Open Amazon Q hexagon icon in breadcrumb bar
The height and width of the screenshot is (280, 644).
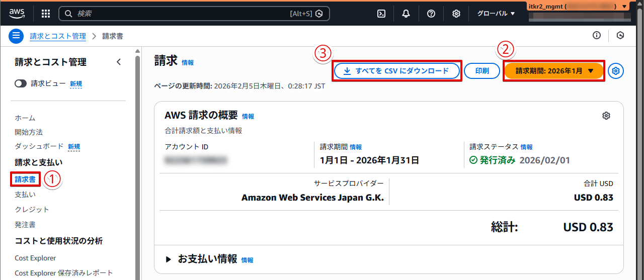(621, 35)
